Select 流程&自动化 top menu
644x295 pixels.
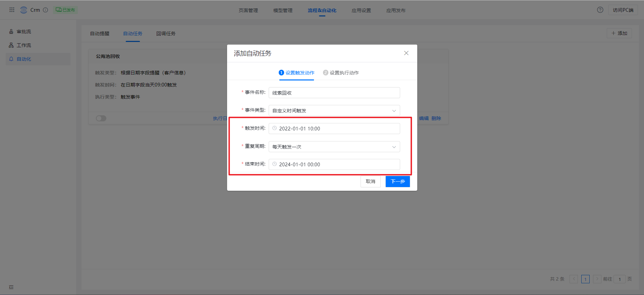click(322, 10)
